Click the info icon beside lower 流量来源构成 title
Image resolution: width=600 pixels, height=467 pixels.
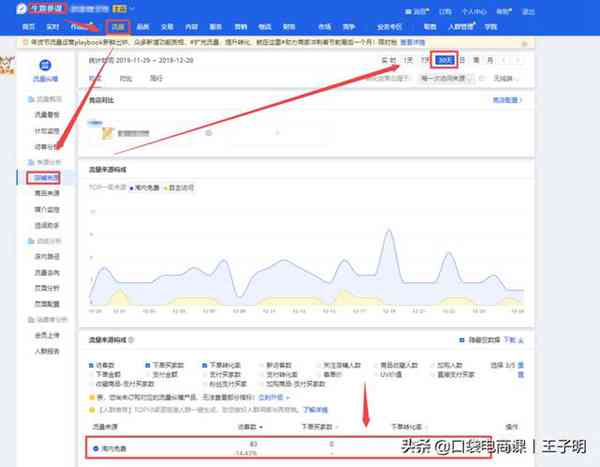(131, 340)
